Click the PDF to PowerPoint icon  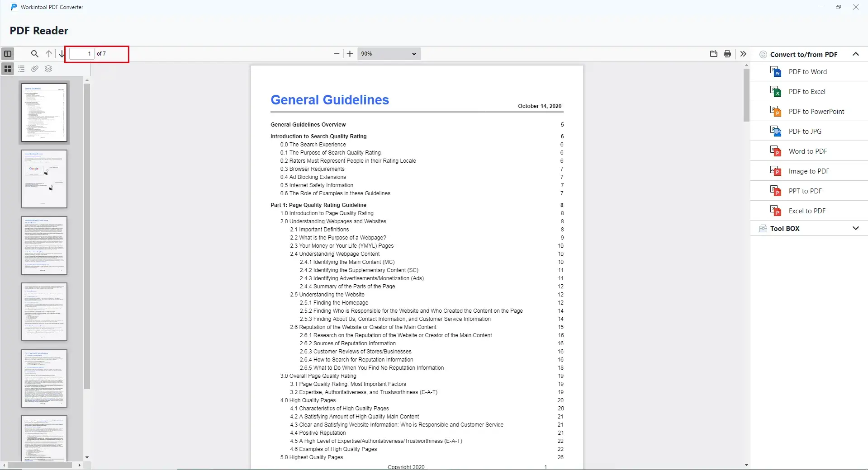pos(776,111)
